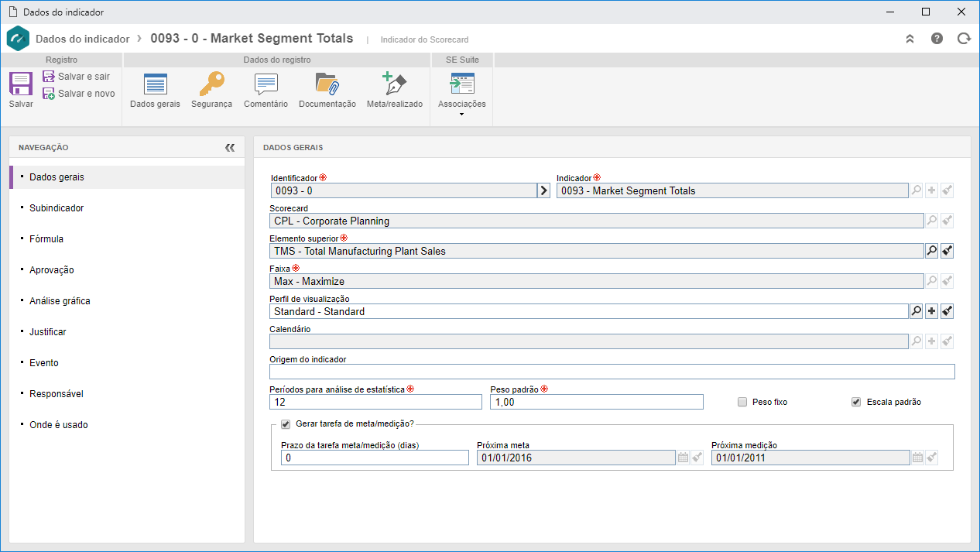This screenshot has width=980, height=552.
Task: Click the search icon for the Scorecard field
Action: coord(932,221)
